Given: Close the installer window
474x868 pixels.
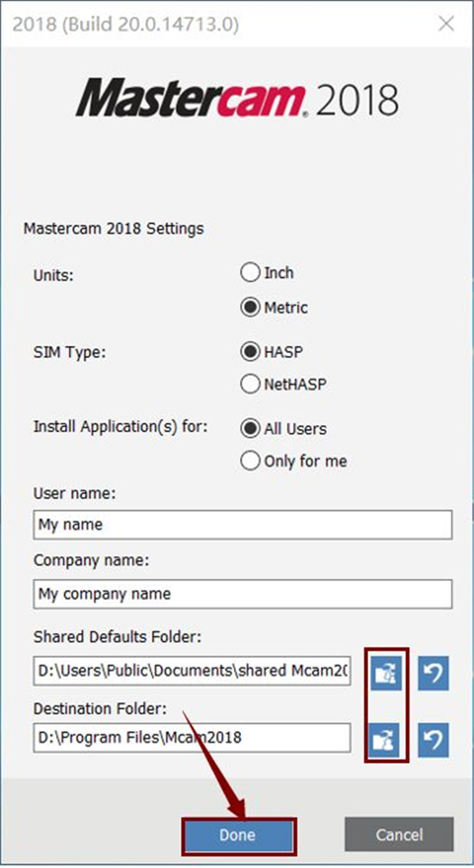Looking at the screenshot, I should click(446, 24).
